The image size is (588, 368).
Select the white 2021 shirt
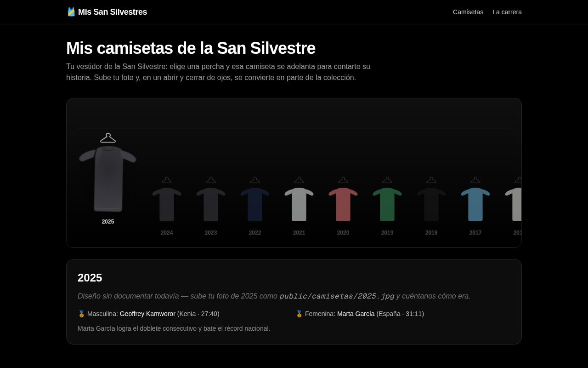[x=299, y=204]
